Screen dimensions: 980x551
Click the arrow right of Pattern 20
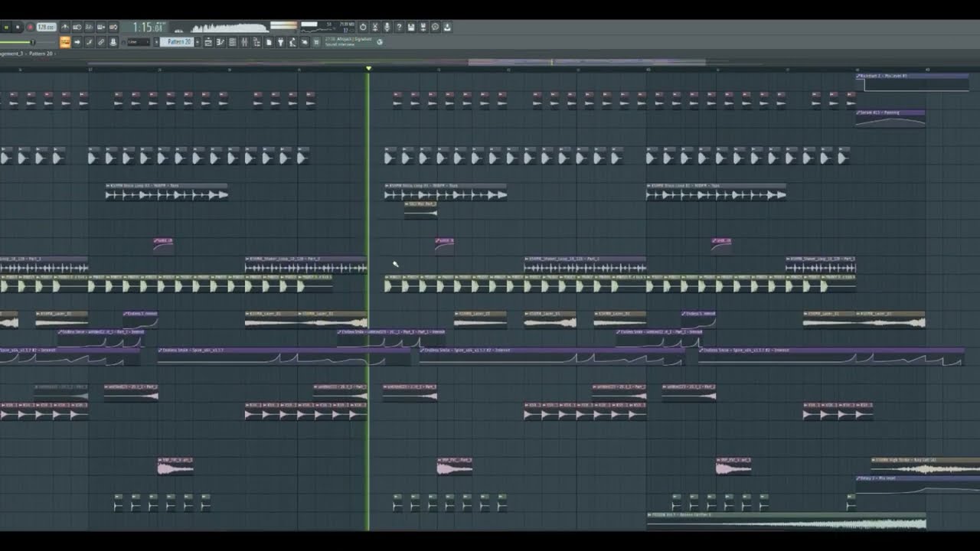pos(198,42)
